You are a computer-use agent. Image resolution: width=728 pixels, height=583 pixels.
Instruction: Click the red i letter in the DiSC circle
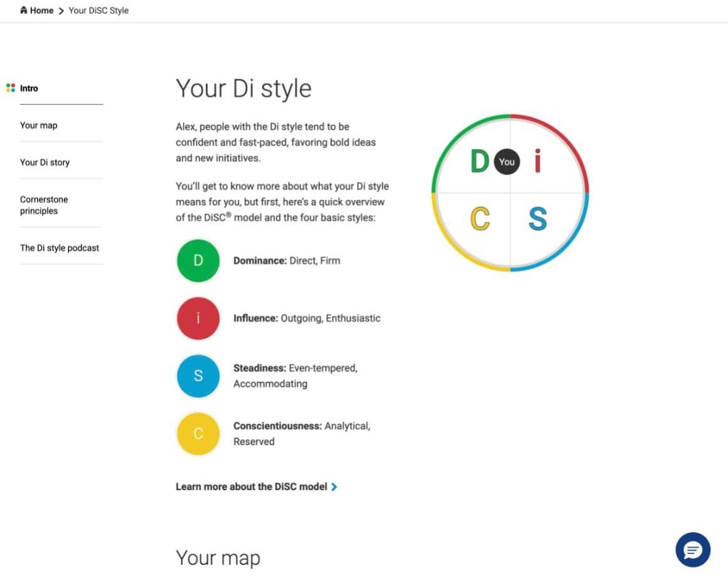tap(538, 161)
